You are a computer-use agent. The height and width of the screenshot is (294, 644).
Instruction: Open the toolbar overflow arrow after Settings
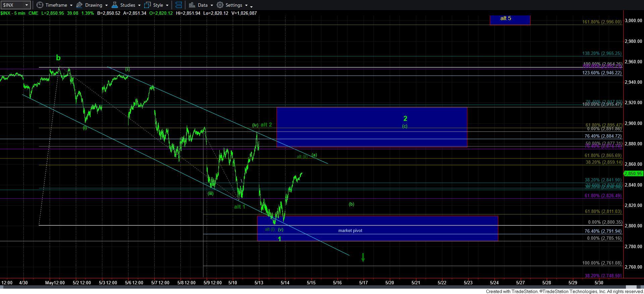pyautogui.click(x=252, y=6)
